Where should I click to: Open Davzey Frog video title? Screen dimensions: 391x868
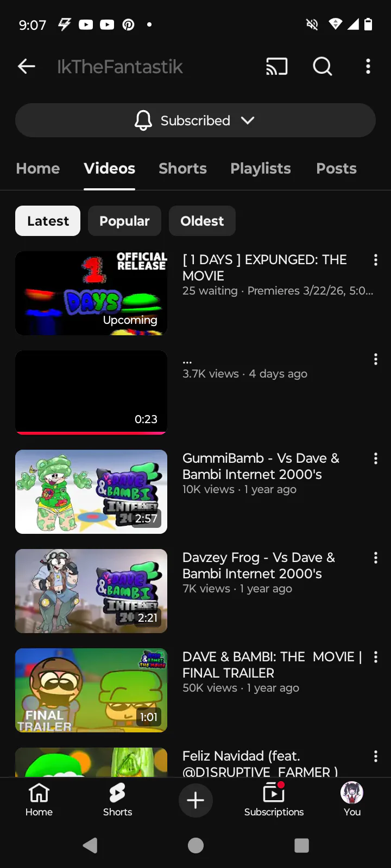point(258,565)
